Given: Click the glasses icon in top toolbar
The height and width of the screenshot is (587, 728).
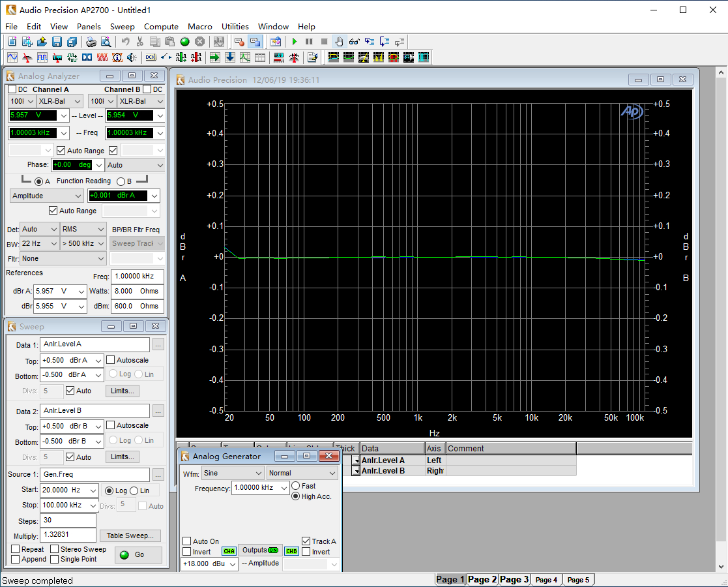Looking at the screenshot, I should 354,41.
